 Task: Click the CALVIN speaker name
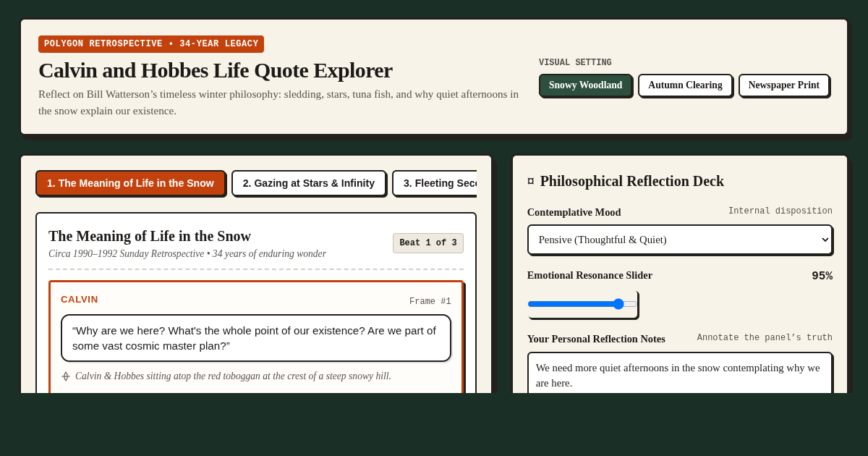[80, 300]
